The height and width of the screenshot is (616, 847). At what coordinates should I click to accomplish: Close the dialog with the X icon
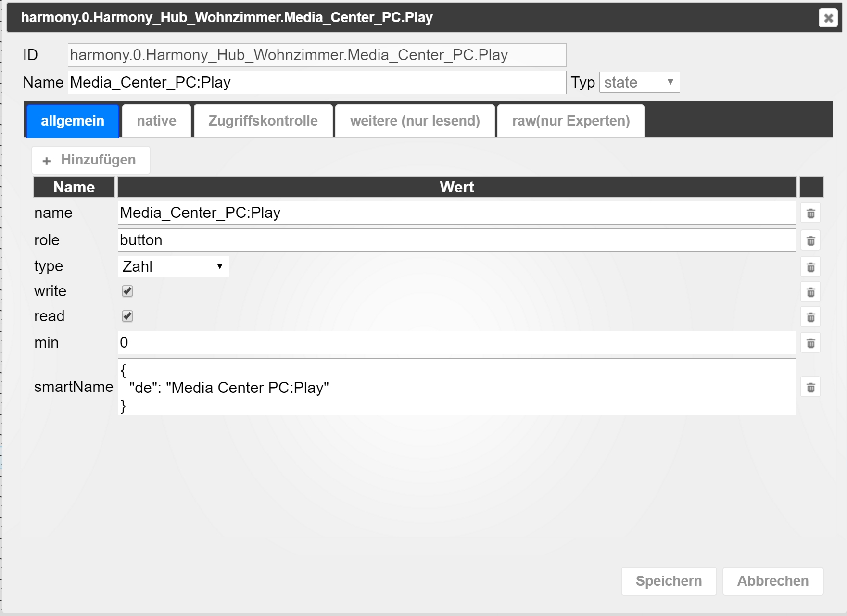point(828,18)
